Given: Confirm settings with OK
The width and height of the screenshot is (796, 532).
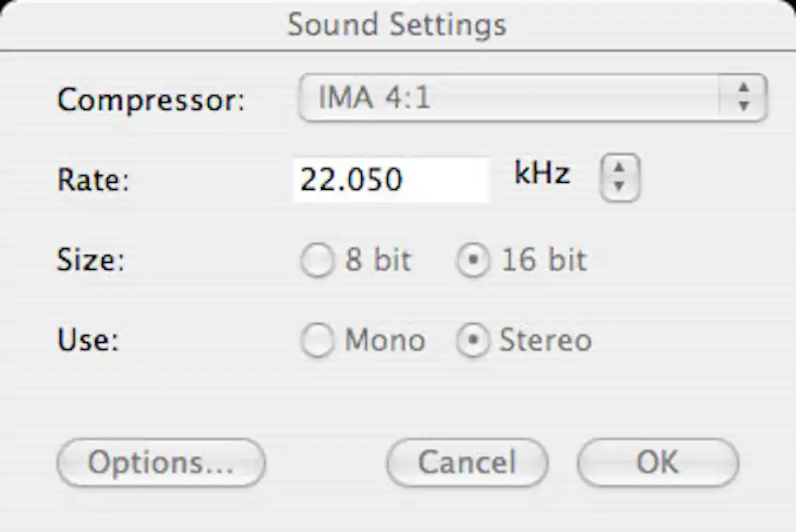Looking at the screenshot, I should point(657,462).
